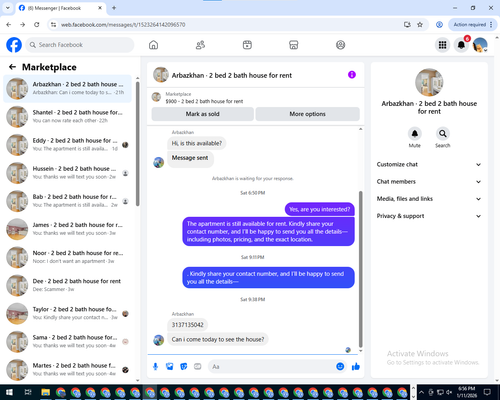Open James conversation in list
Viewport: 500px width, 400px height.
point(67,229)
